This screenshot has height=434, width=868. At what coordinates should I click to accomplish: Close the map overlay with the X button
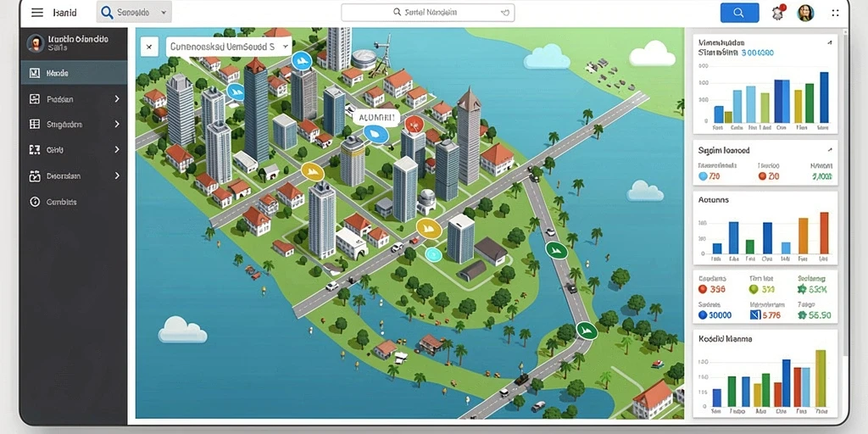(149, 47)
